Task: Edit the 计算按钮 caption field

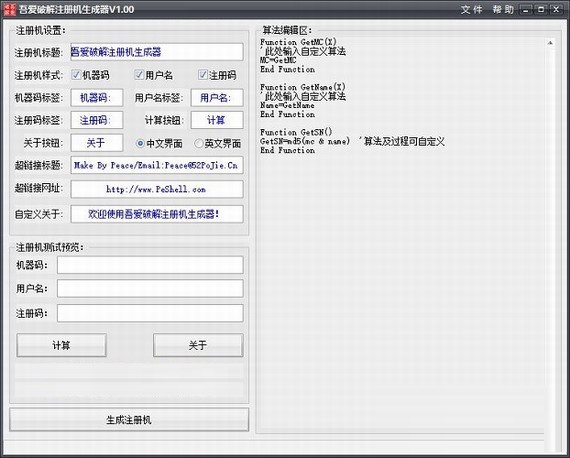Action: [217, 120]
